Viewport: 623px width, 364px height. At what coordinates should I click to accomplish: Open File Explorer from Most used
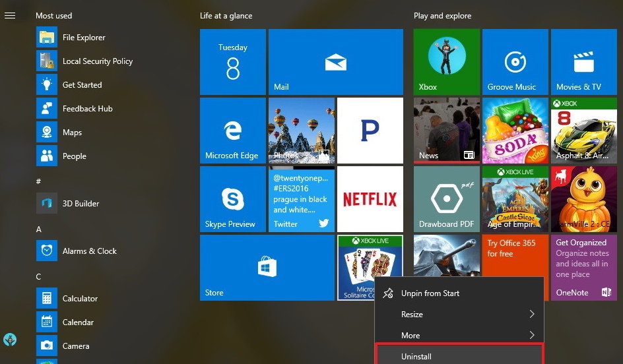(71, 38)
